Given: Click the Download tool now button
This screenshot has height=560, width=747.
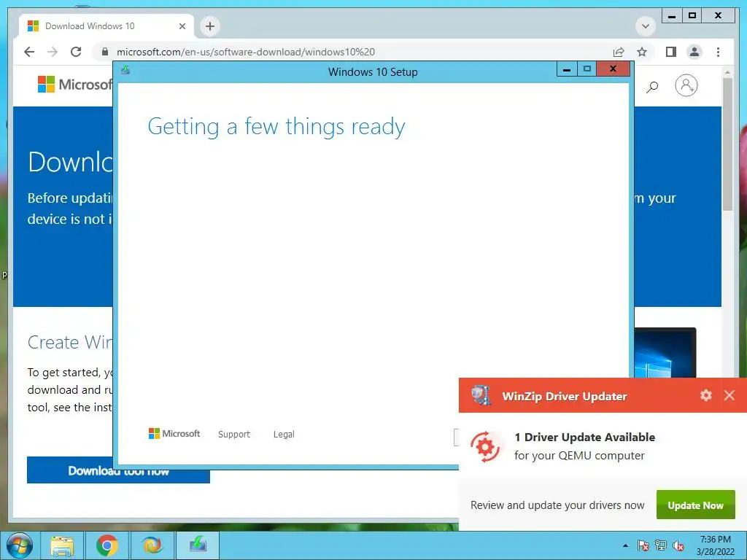Looking at the screenshot, I should coord(118,470).
